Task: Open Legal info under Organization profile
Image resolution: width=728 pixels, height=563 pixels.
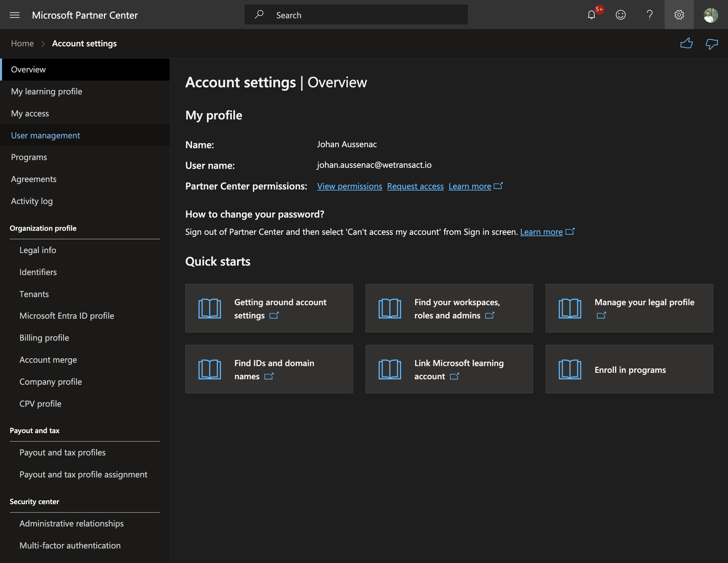Action: 85,250
